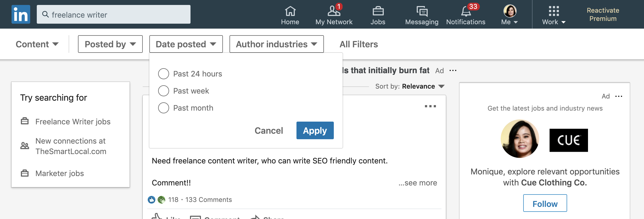Image resolution: width=644 pixels, height=219 pixels.
Task: Open the My Network icon
Action: coord(334,11)
